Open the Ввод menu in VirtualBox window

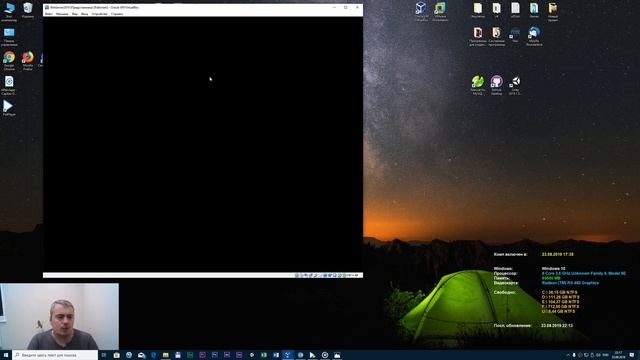(84, 14)
